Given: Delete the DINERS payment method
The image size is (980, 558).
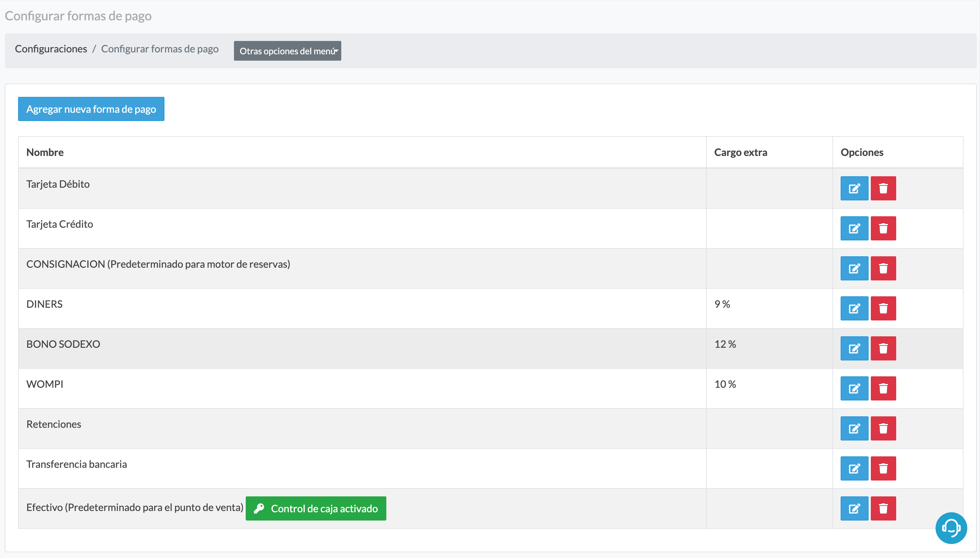Looking at the screenshot, I should [883, 308].
